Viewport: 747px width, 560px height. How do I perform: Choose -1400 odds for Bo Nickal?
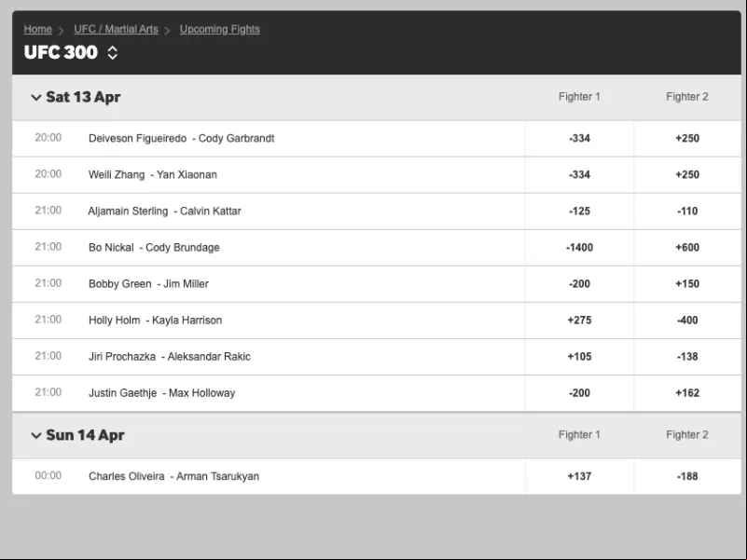coord(579,248)
